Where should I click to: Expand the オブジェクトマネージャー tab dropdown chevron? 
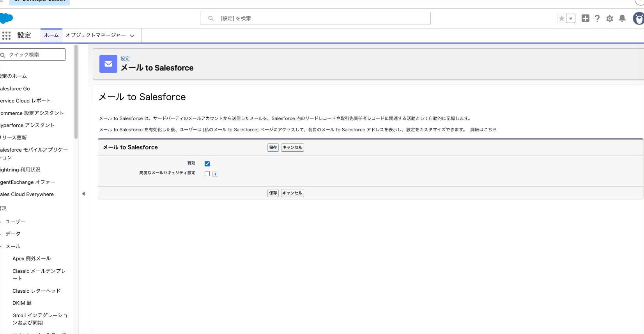pos(132,35)
